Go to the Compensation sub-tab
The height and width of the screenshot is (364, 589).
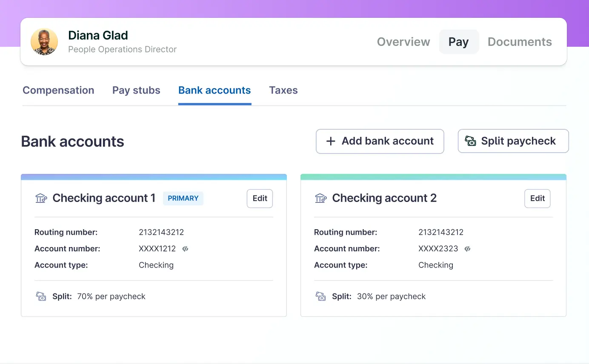pos(58,90)
